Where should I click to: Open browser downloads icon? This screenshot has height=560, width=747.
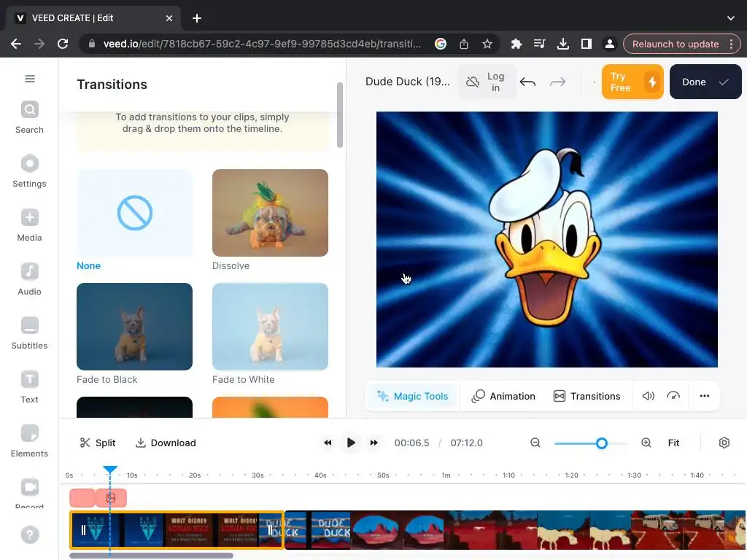[x=563, y=44]
